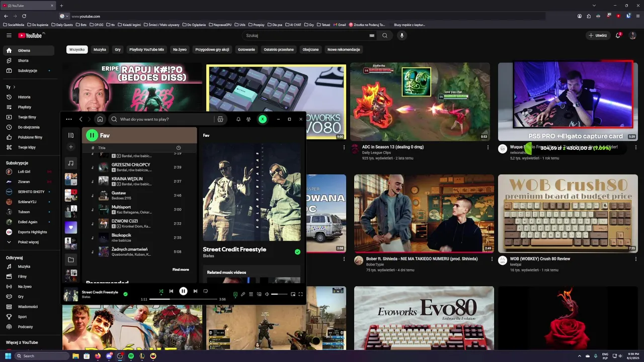Open more options for WOB Crush 80 Review

(x=635, y=259)
